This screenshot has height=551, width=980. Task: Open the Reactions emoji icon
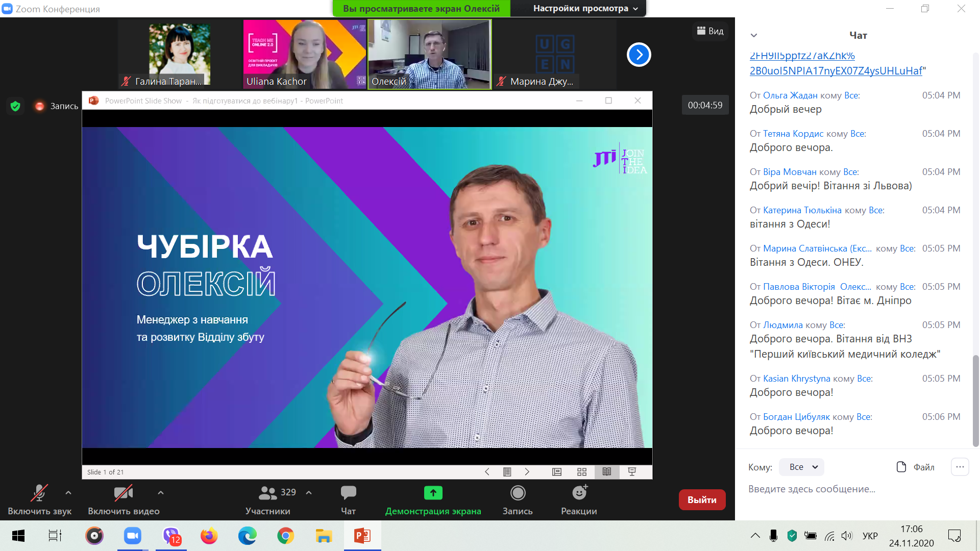point(579,493)
